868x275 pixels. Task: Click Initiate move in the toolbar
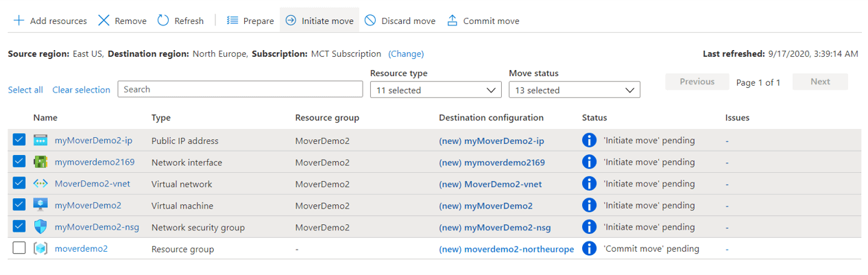click(x=320, y=21)
